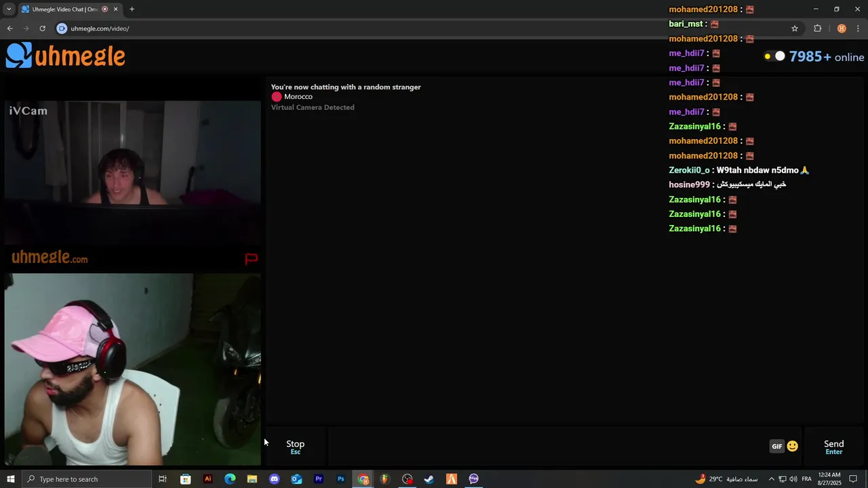Open the Windows Start menu

point(10,479)
